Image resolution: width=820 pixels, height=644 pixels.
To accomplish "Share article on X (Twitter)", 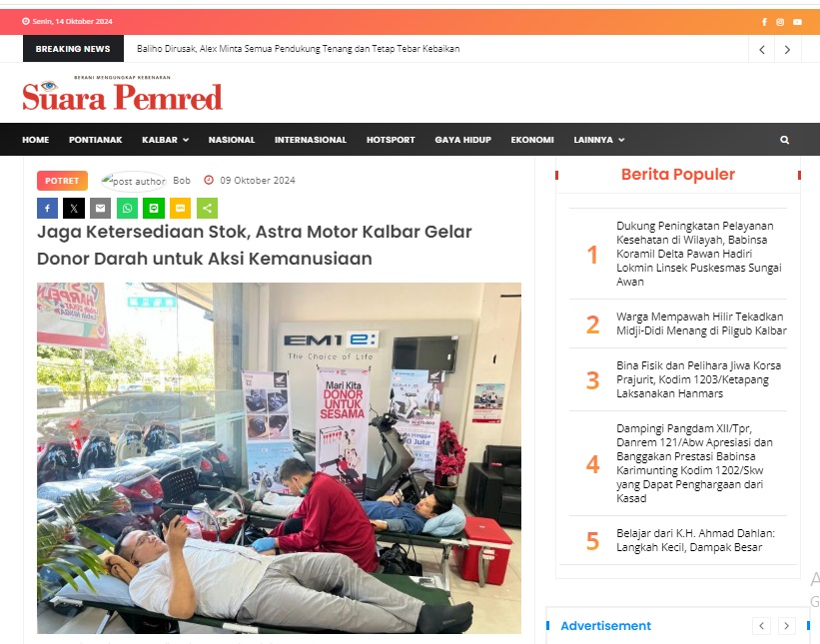I will [x=74, y=208].
